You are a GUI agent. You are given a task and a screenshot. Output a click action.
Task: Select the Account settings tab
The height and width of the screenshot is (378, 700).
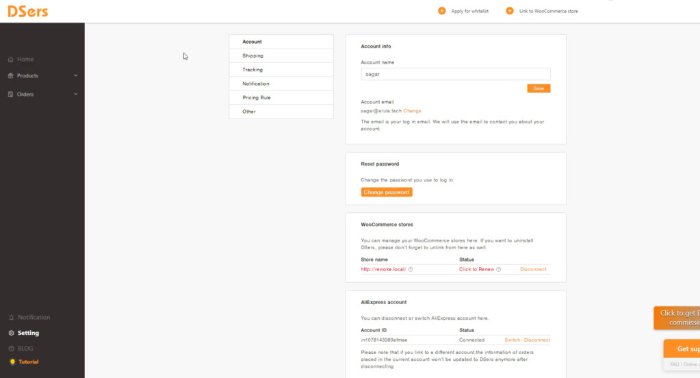pyautogui.click(x=281, y=42)
